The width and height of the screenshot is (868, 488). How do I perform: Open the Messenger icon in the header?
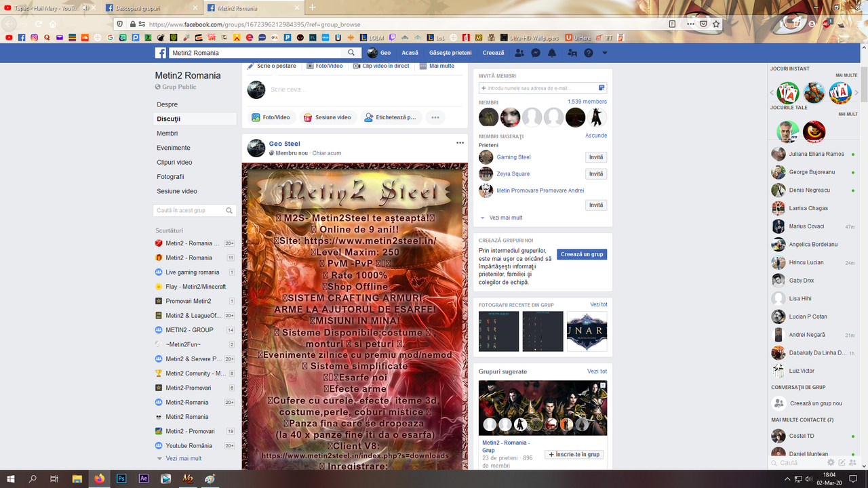click(536, 53)
